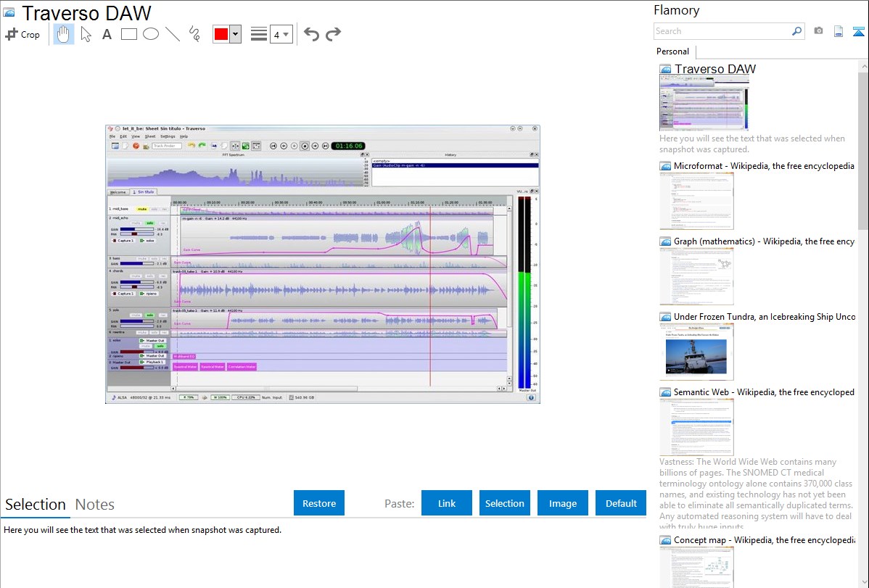Redo the last undone action
Viewport: 869px width, 588px height.
click(333, 34)
